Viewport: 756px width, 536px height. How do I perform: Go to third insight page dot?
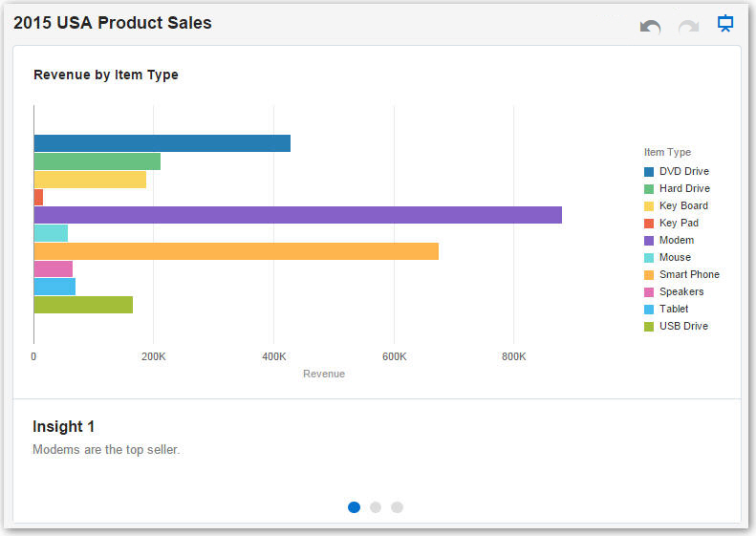tap(397, 507)
